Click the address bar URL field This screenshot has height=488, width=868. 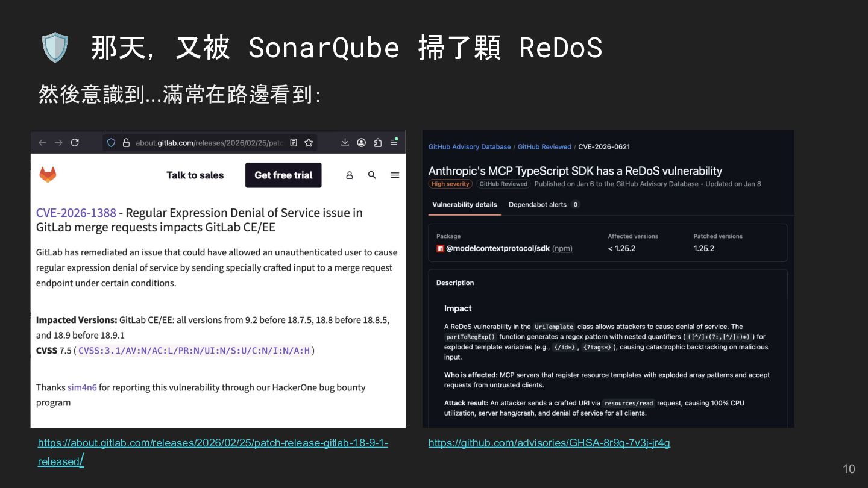(209, 143)
